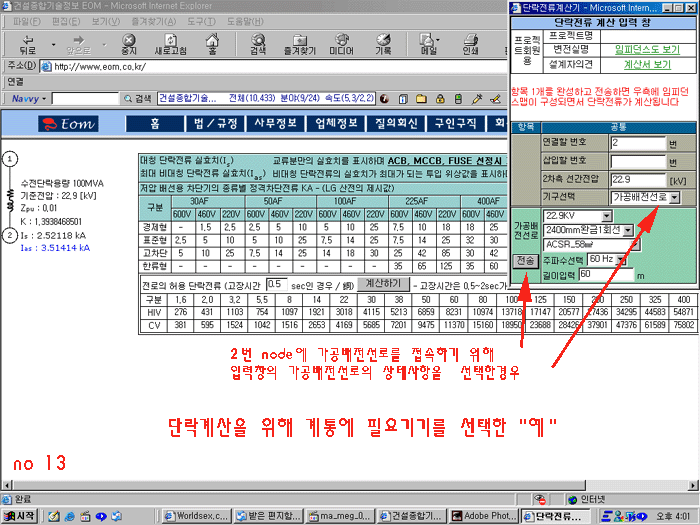Click the round dark red Navvy toolbar icon
Viewport: 700px width, 525px height.
384,99
